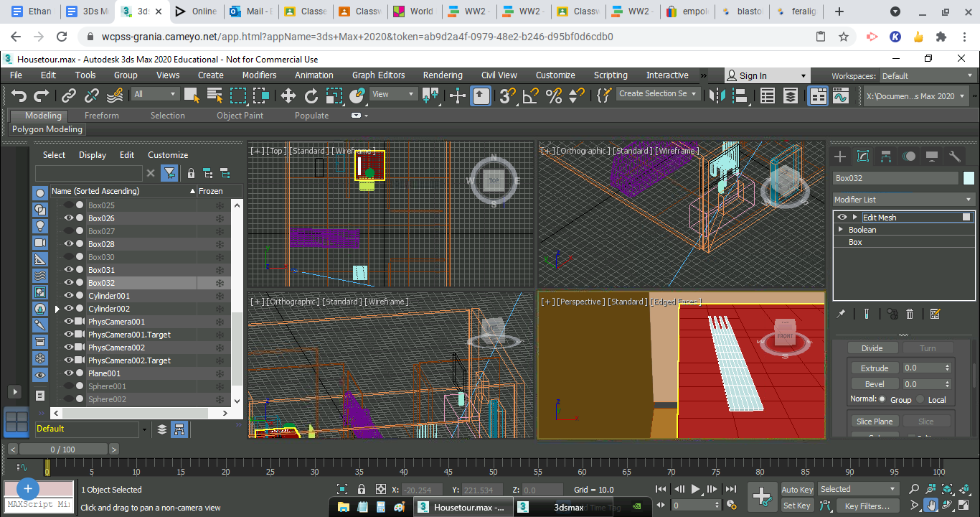Image resolution: width=980 pixels, height=517 pixels.
Task: Switch to the Object Paint ribbon tab
Action: pyautogui.click(x=240, y=116)
